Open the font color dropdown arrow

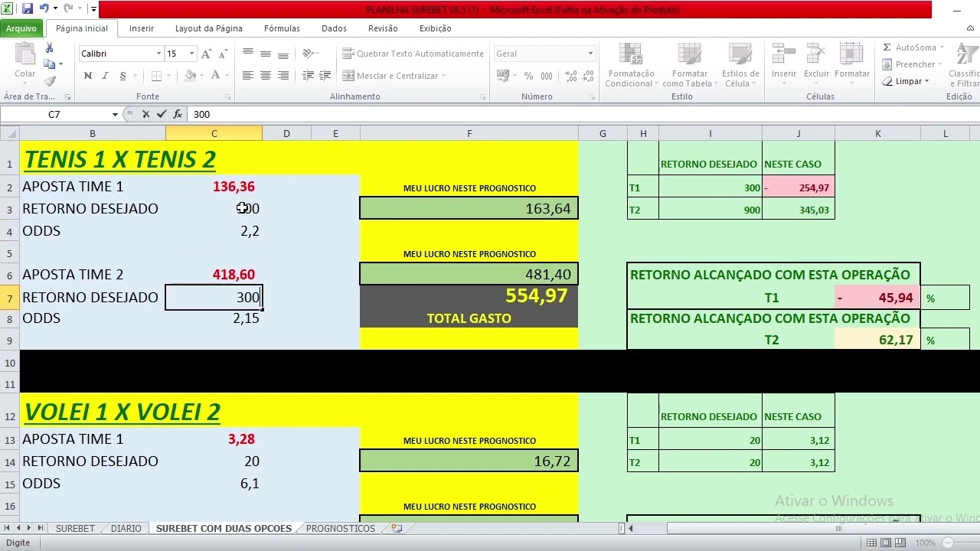227,76
